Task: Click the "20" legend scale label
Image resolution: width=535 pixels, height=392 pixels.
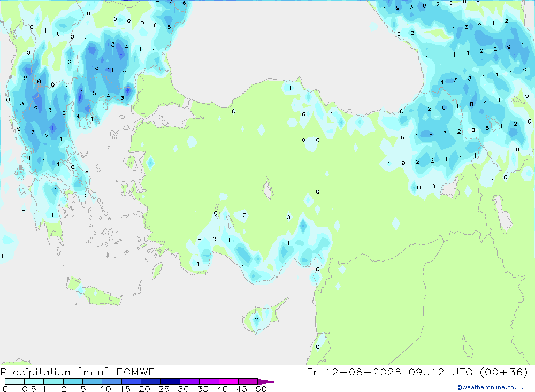Action: pos(144,389)
